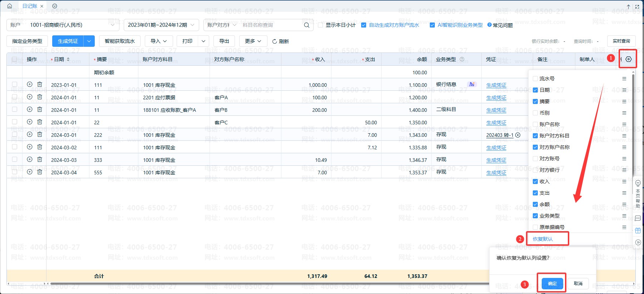644x294 pixels.
Task: Switch to the 日记账 tab
Action: tap(30, 6)
